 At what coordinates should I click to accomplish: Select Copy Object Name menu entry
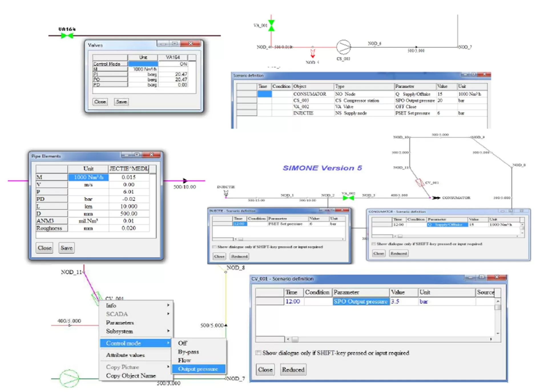[131, 376]
